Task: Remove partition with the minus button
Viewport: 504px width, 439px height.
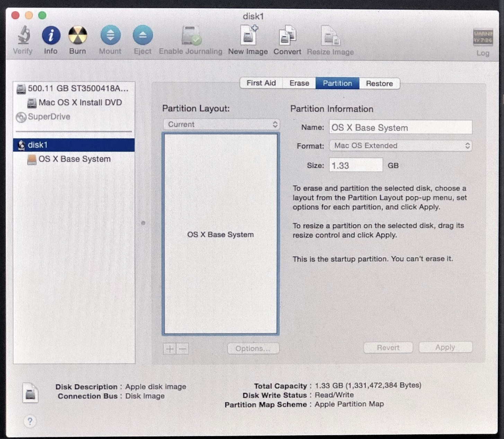Action: click(x=183, y=349)
